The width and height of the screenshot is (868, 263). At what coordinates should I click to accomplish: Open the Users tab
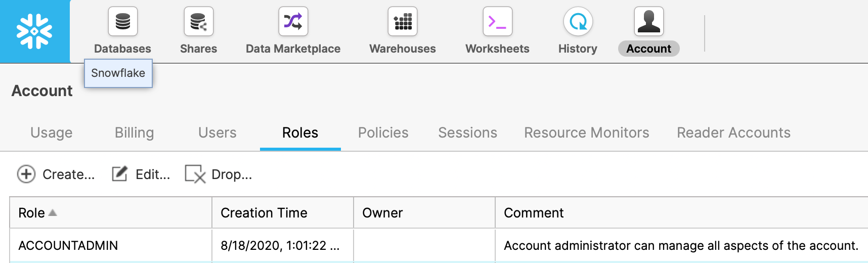(x=218, y=133)
